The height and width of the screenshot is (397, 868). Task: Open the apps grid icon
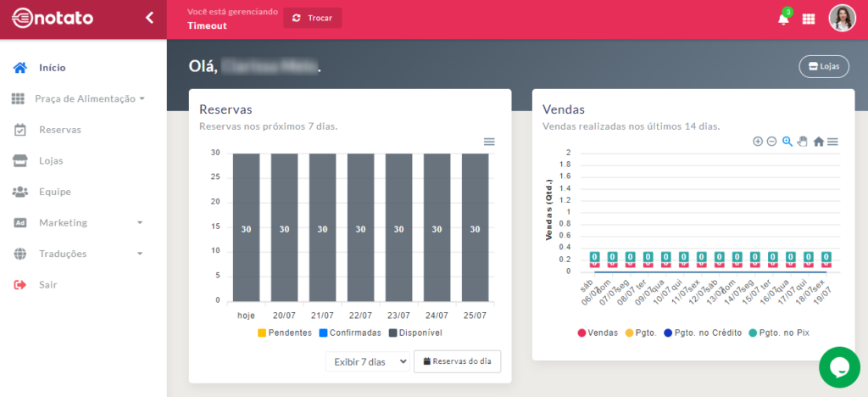[808, 19]
